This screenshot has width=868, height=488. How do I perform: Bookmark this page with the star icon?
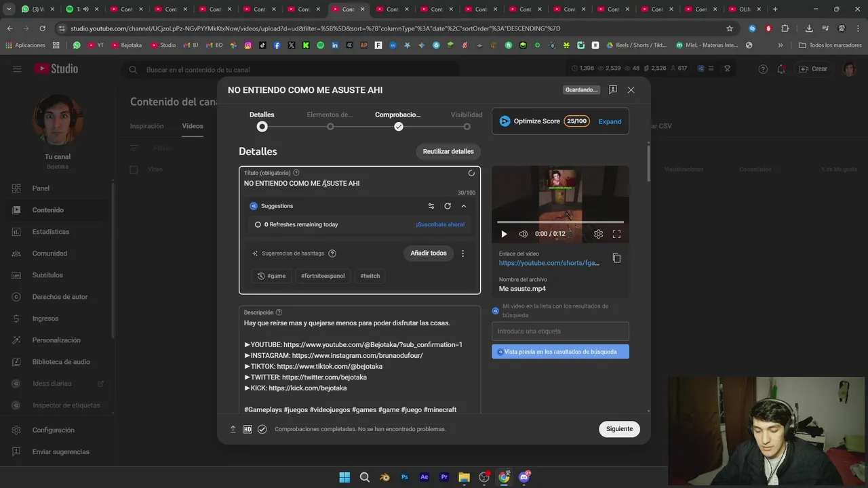coord(730,28)
